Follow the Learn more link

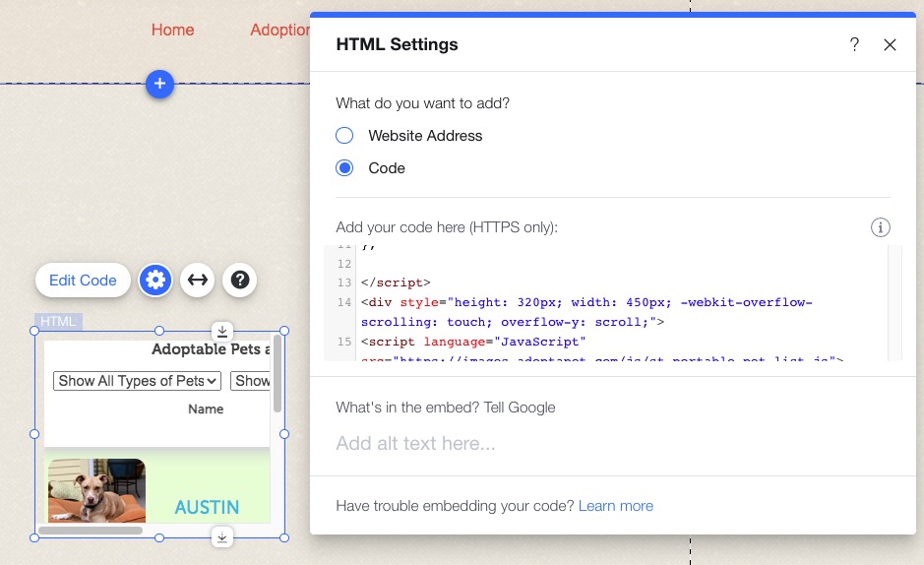coord(615,506)
